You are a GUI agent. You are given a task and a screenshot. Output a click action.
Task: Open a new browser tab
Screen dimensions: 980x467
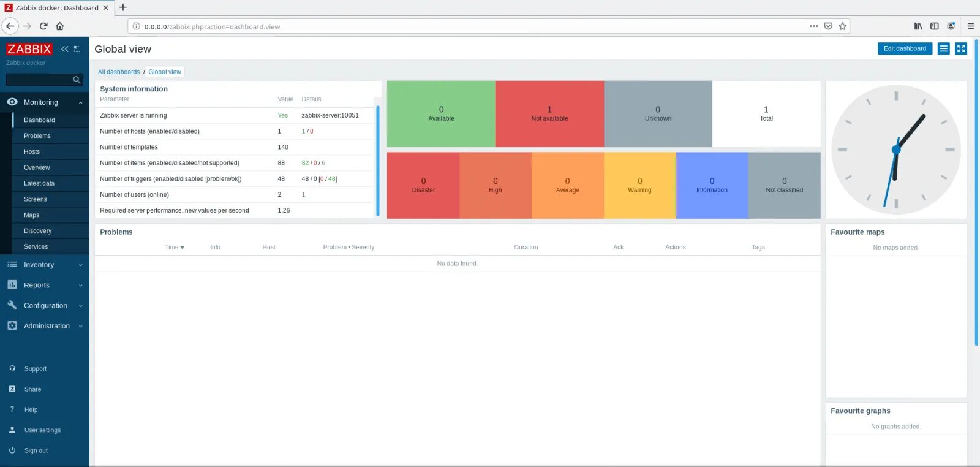(123, 7)
